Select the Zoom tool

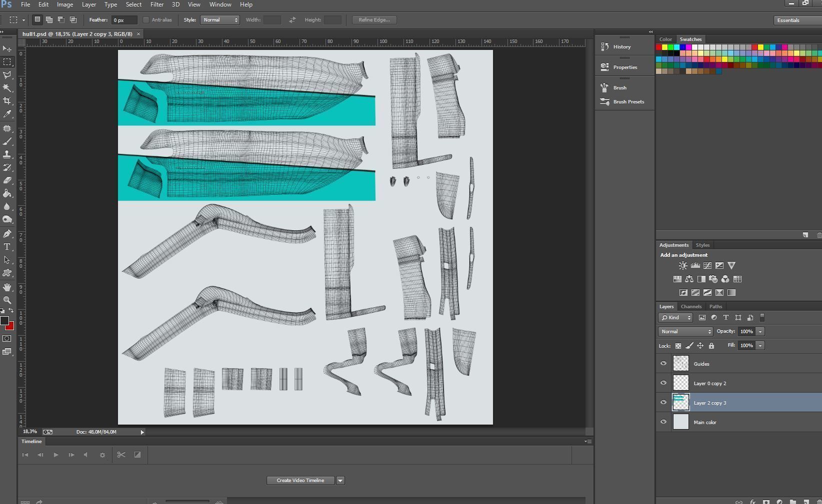(x=7, y=300)
